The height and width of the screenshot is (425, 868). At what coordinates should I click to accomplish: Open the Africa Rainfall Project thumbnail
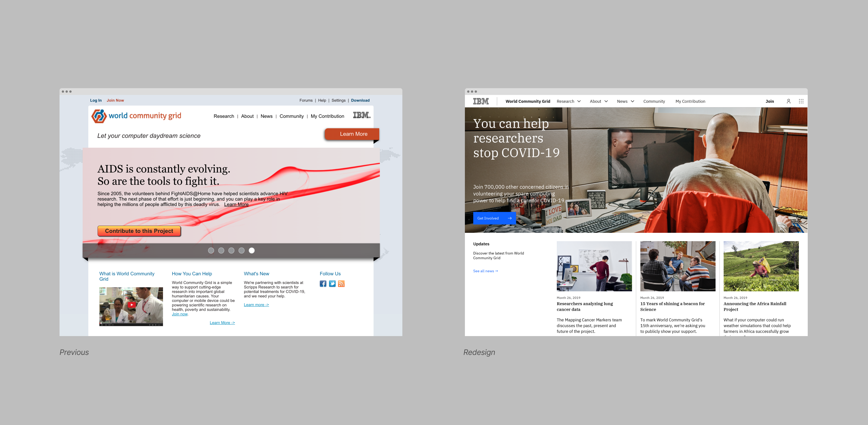click(x=761, y=266)
